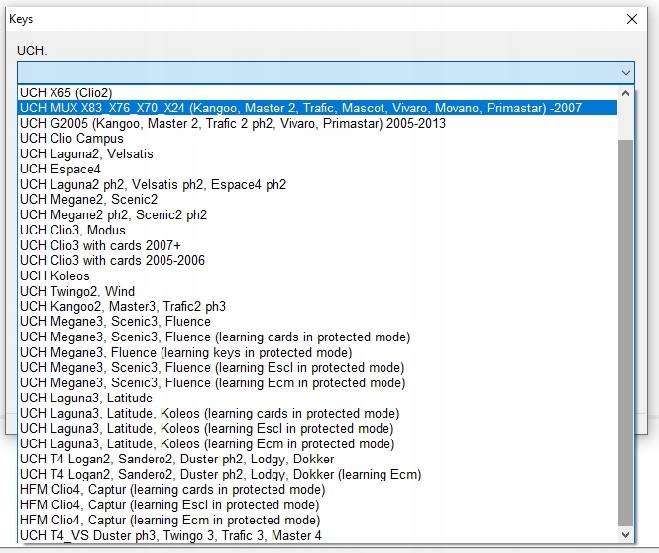The image size is (659, 553).
Task: Pick UCH Clio Campus from list
Action: 318,138
